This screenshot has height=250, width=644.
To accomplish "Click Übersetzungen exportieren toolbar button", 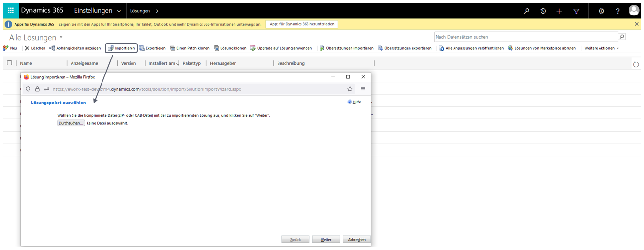I will (x=405, y=48).
